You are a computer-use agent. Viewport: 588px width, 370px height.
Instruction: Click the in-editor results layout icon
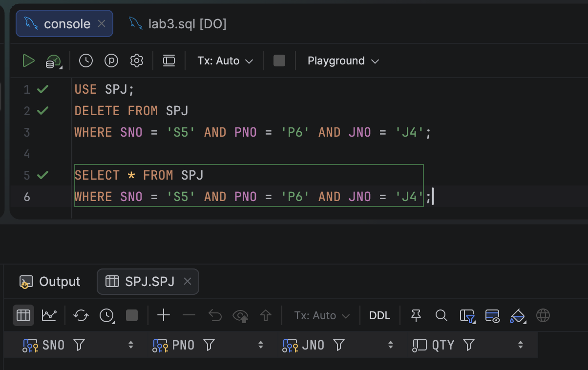169,61
